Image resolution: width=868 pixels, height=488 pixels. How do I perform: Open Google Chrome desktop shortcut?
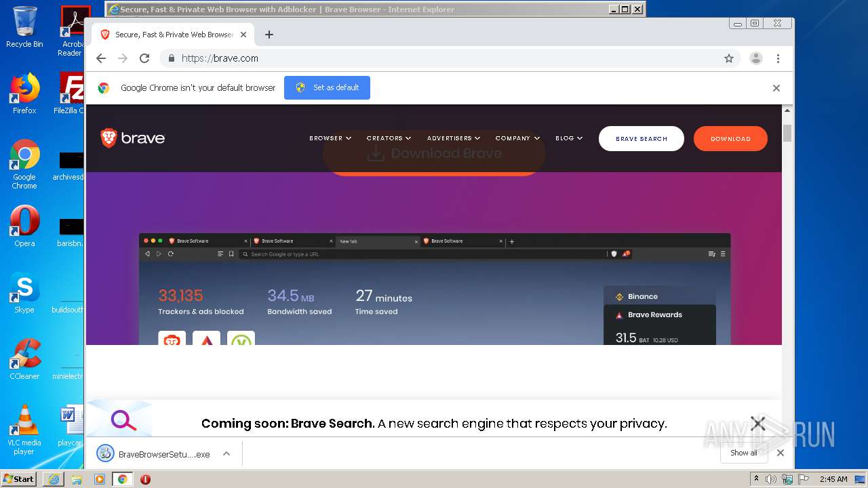24,164
